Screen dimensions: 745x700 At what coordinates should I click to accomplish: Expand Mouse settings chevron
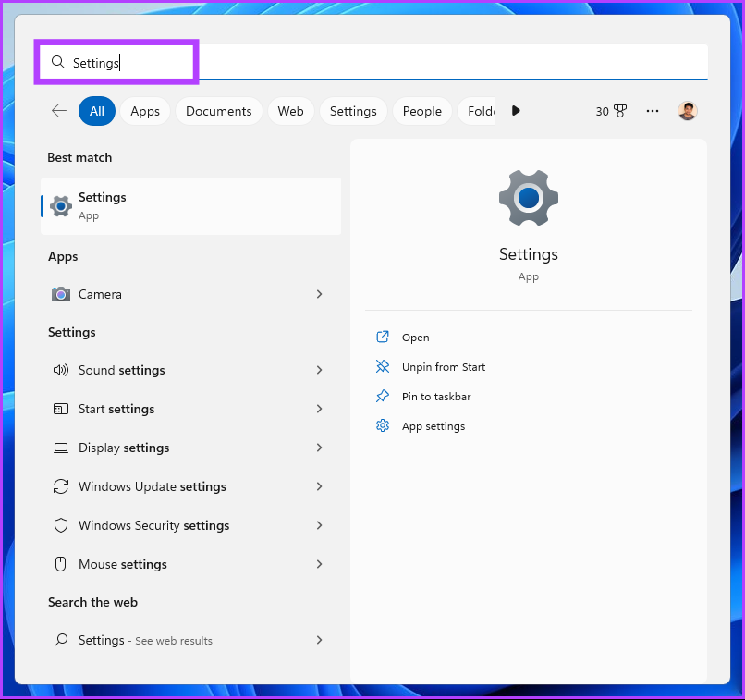pos(320,564)
